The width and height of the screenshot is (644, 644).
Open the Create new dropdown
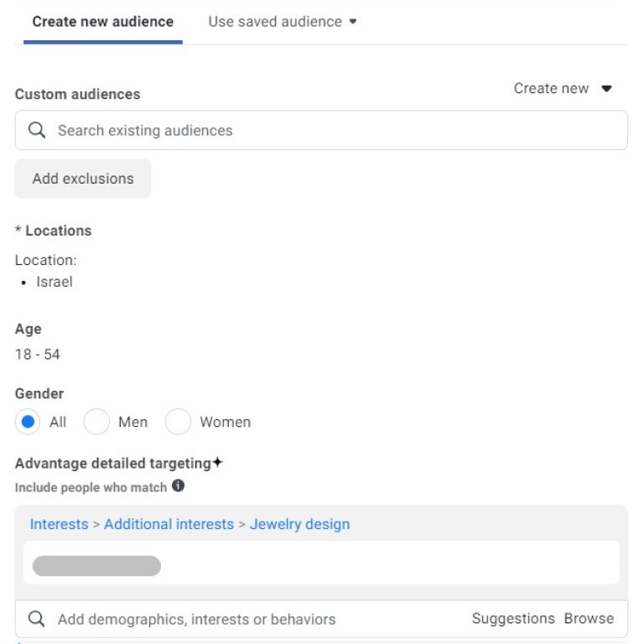[563, 88]
